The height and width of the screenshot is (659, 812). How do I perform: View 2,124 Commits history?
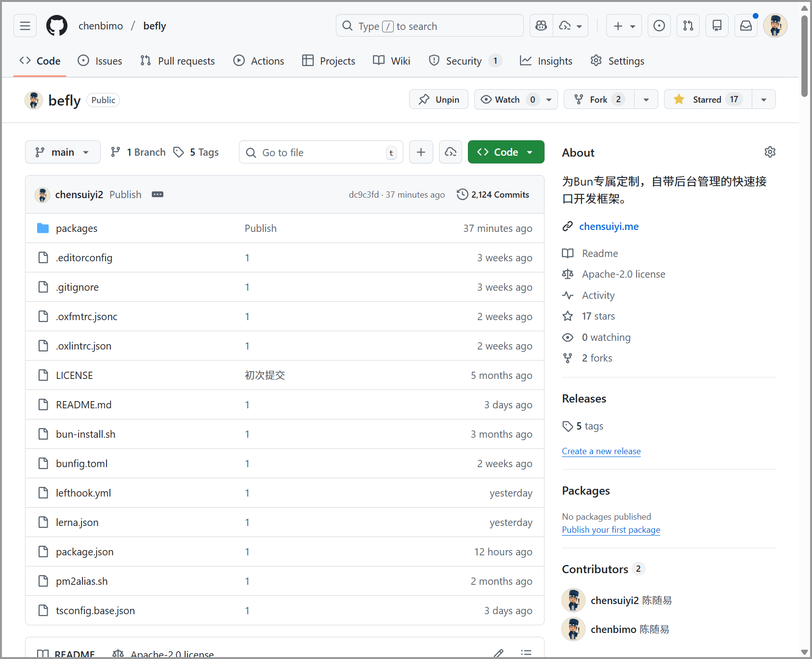coord(493,195)
